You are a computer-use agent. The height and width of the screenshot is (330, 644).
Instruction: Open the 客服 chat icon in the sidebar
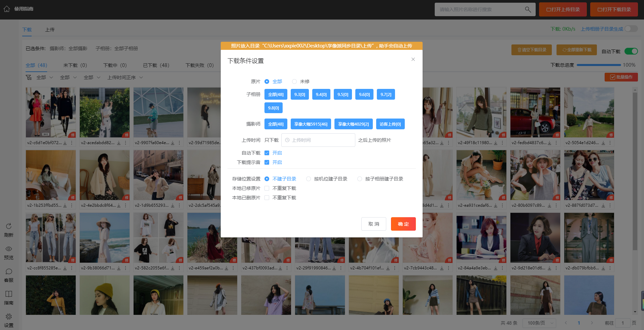click(9, 271)
